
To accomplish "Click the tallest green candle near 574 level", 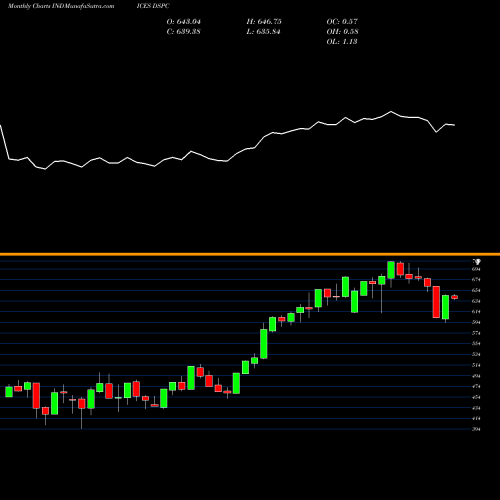I will point(264,344).
